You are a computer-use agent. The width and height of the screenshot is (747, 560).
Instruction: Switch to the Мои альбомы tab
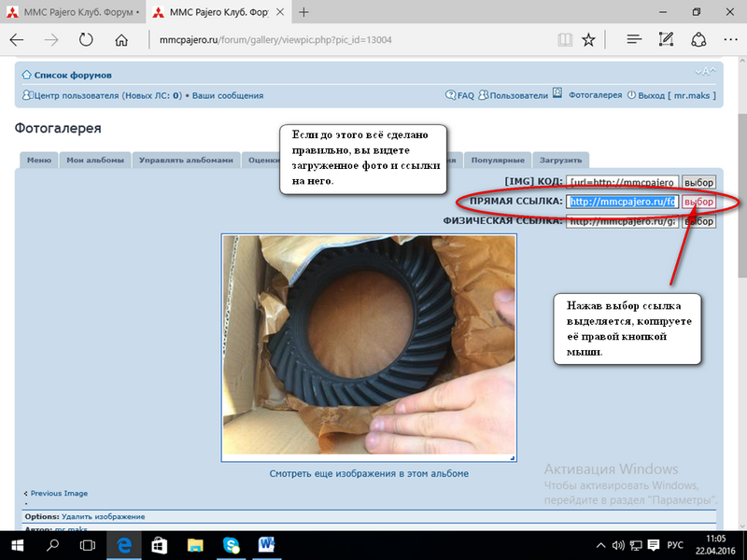[x=95, y=161]
